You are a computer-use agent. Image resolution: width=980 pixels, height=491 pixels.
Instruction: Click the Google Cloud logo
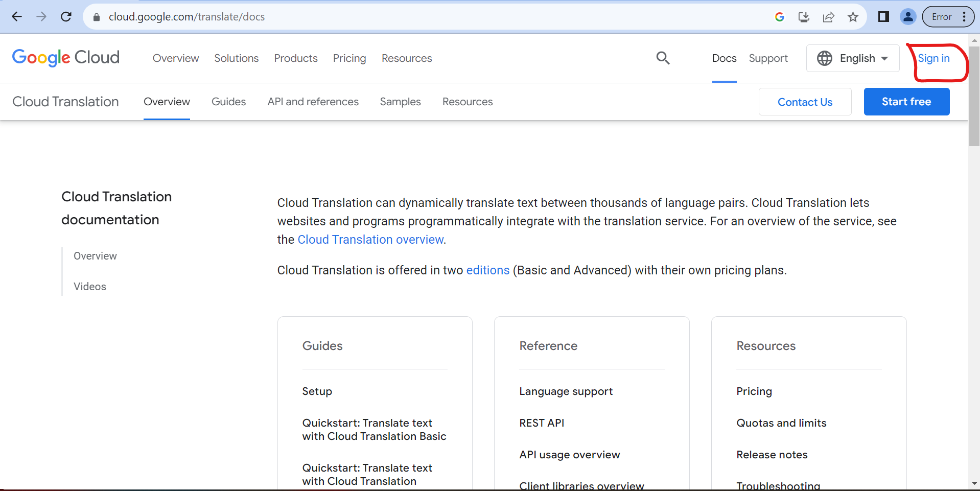tap(66, 58)
